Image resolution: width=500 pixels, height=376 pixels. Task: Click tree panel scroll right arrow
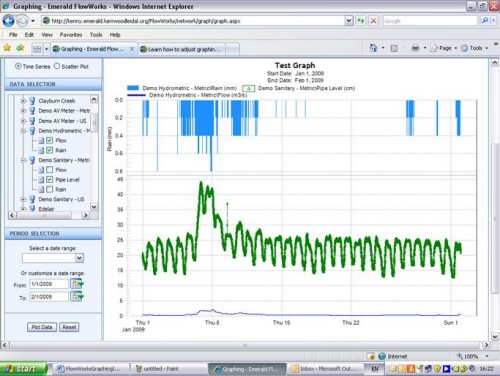pos(86,215)
